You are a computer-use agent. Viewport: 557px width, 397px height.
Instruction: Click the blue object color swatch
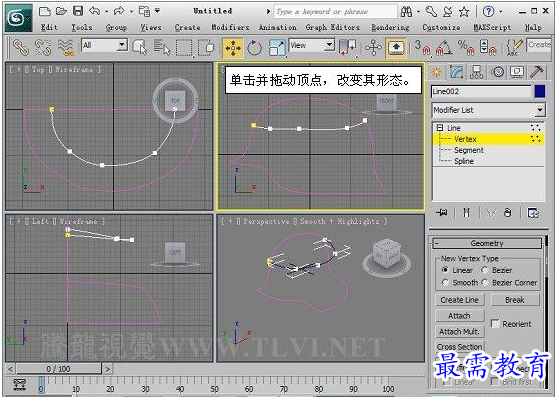pos(540,92)
